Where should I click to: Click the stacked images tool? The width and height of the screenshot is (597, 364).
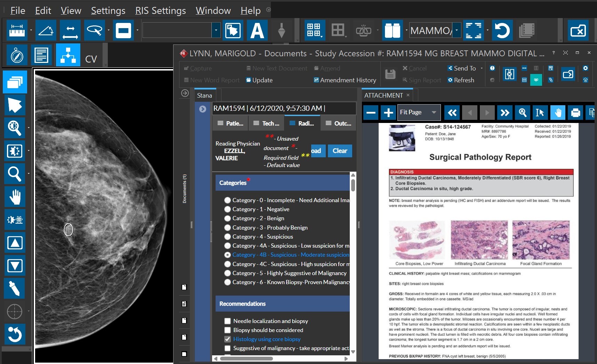15,82
